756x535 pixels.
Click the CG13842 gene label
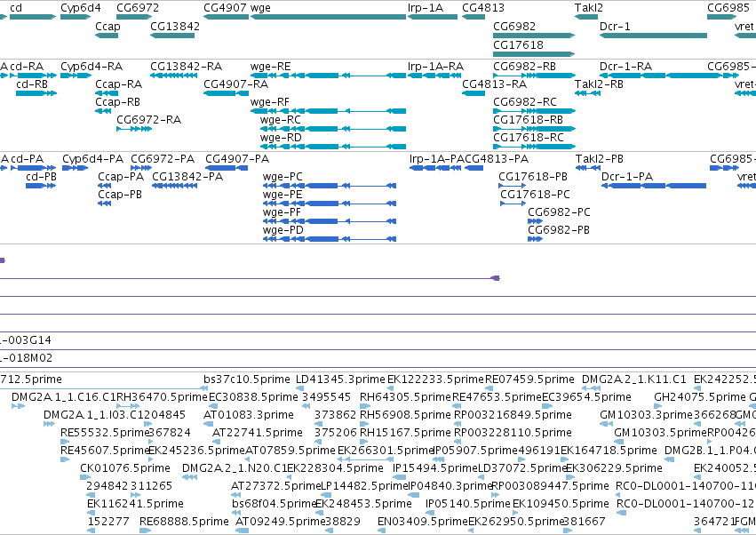tap(175, 26)
